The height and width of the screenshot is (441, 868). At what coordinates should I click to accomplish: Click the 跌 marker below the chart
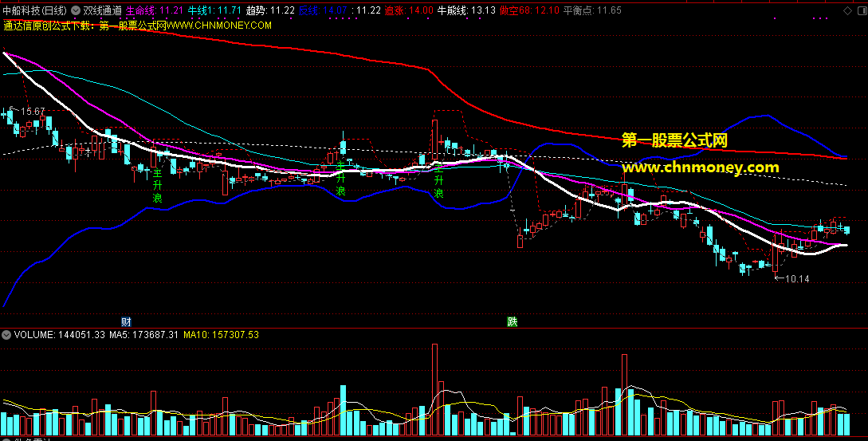513,322
